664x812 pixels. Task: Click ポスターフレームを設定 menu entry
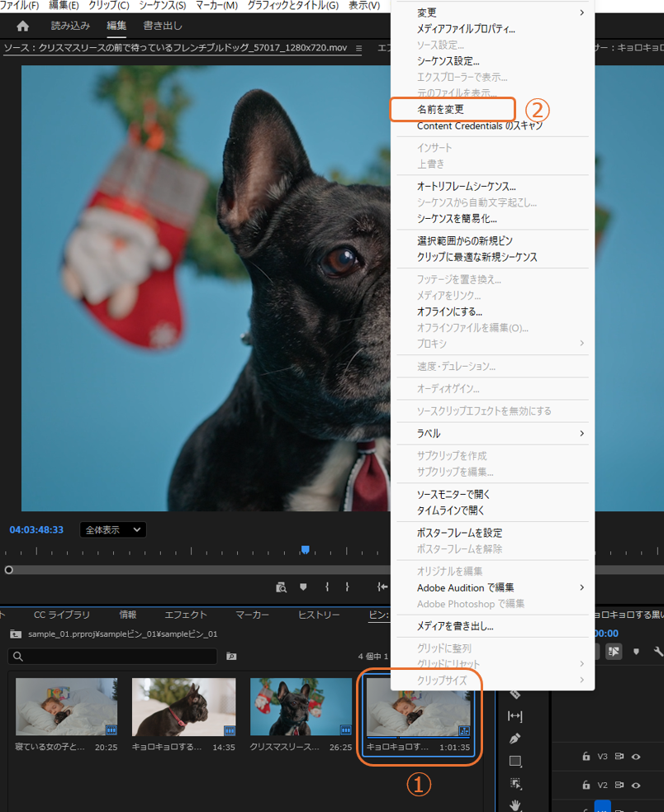tap(459, 533)
